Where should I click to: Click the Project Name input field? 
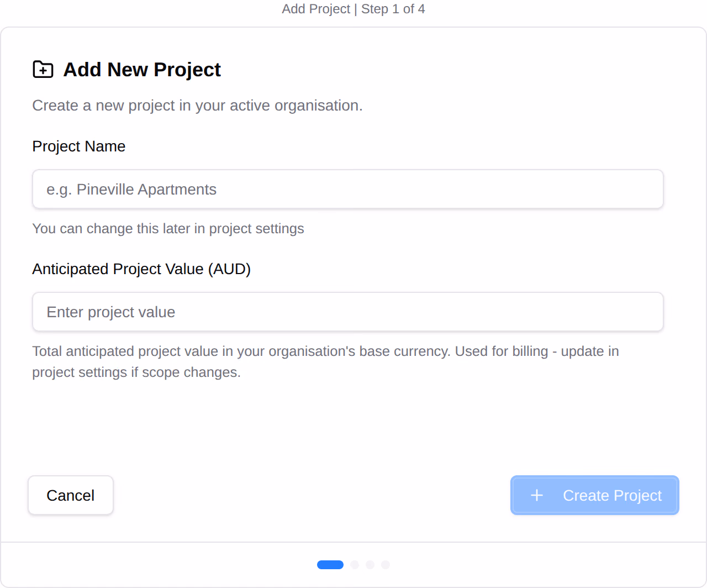(348, 189)
